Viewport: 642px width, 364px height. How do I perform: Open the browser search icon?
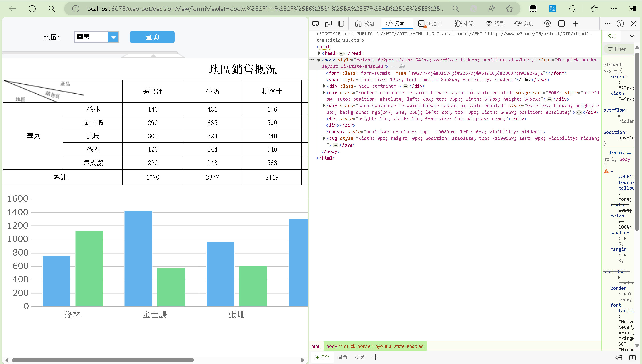coord(52,9)
